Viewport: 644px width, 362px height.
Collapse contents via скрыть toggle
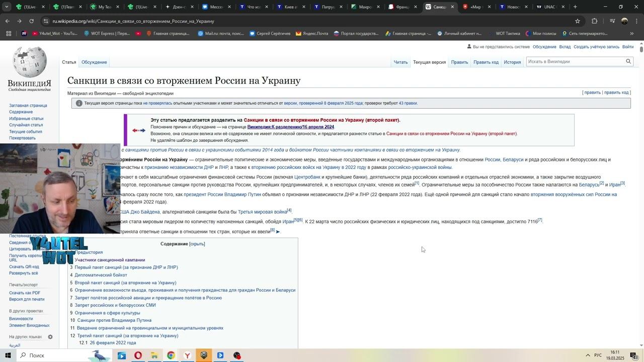197,244
